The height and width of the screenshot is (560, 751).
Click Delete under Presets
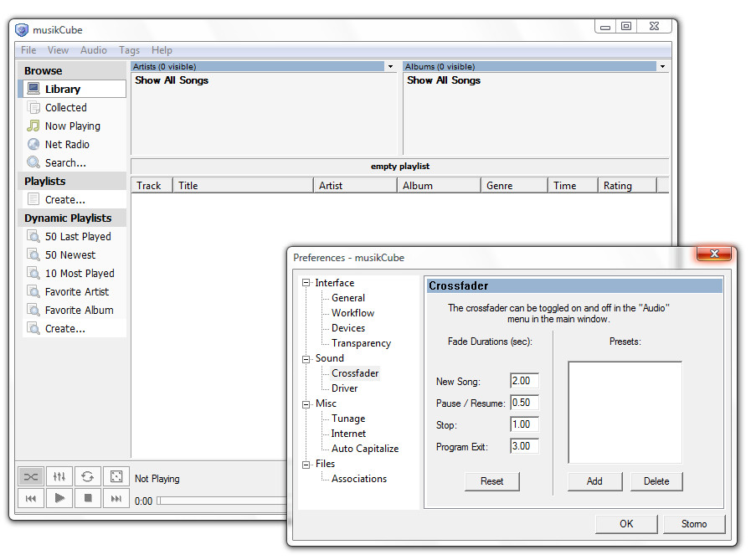click(x=656, y=481)
